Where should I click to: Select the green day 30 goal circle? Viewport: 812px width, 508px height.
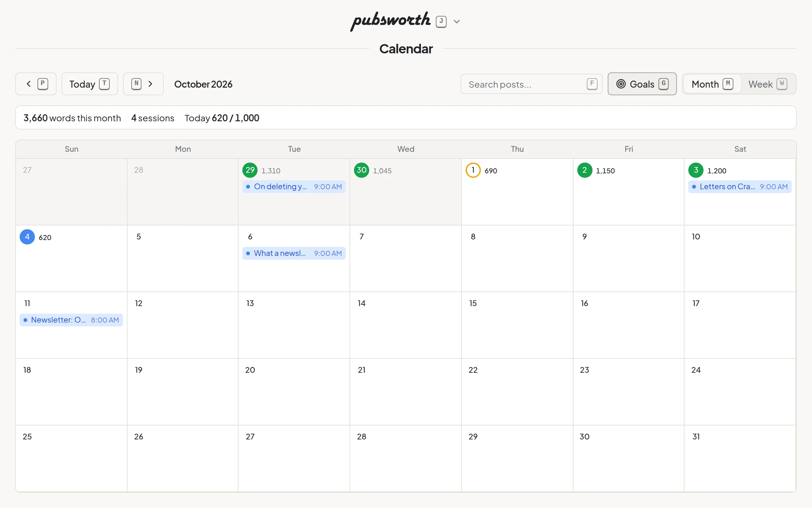tap(361, 170)
